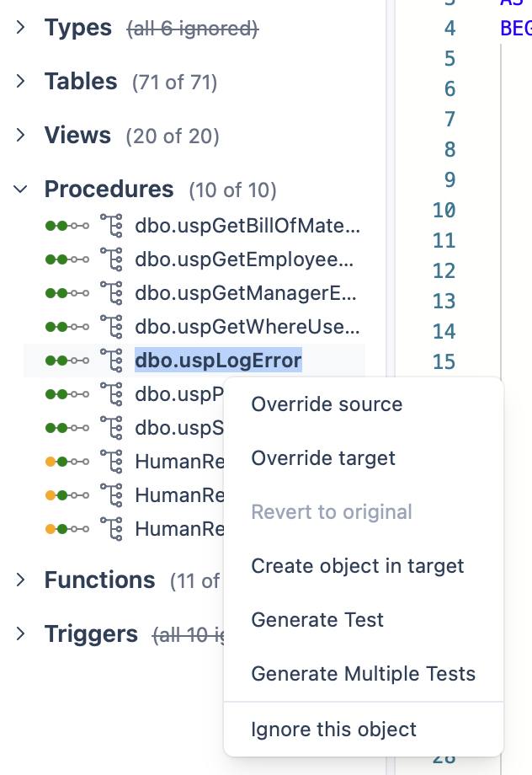The image size is (532, 775).
Task: Expand the Triggers section
Action: [x=21, y=634]
